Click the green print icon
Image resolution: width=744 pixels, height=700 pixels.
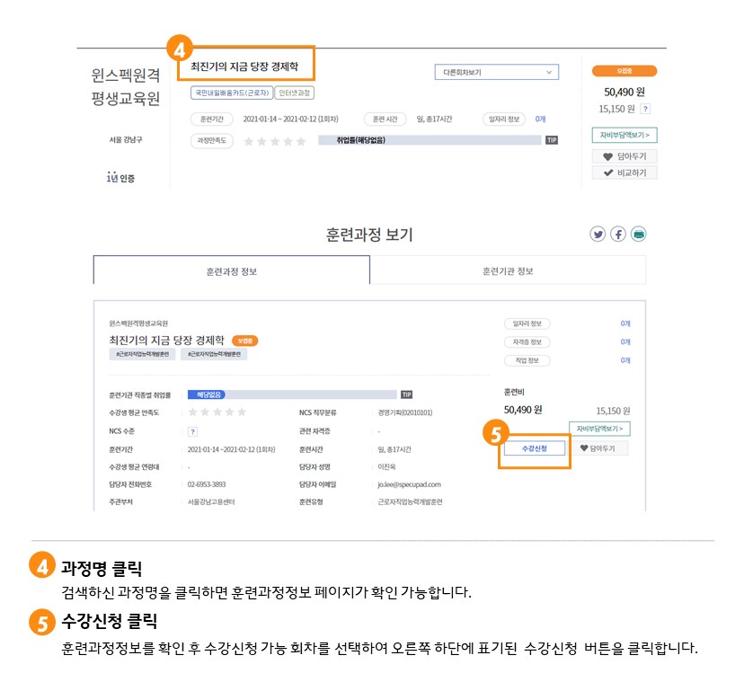(x=639, y=235)
